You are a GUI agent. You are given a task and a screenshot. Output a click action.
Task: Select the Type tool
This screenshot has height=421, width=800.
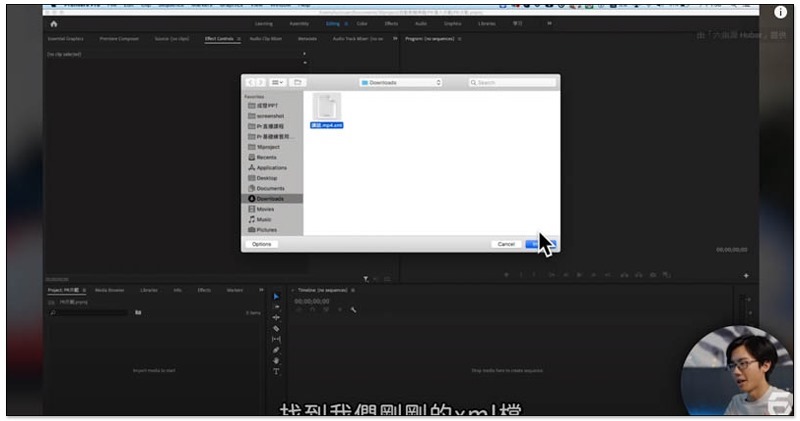click(x=276, y=371)
